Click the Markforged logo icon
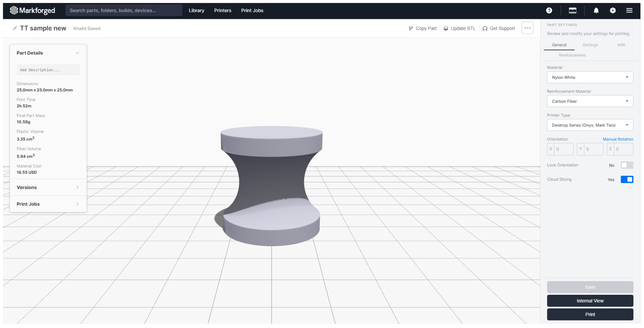 [x=14, y=10]
